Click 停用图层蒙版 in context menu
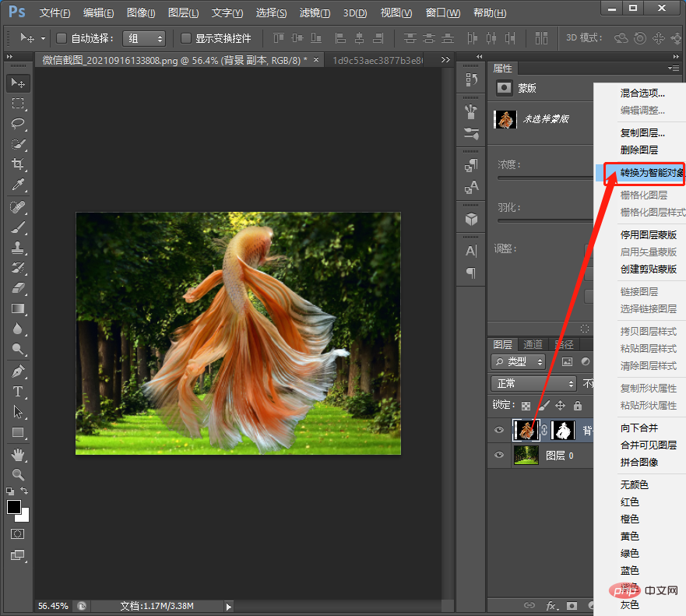Screen dimensions: 686x616 (649, 235)
